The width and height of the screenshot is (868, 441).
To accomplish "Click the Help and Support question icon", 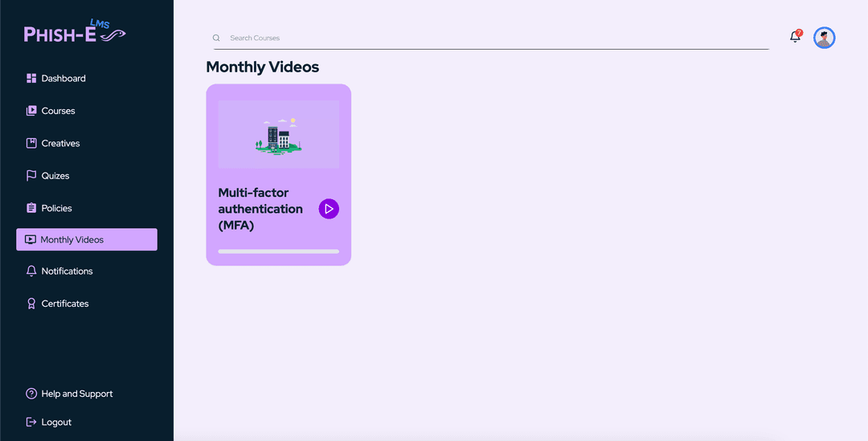I will pyautogui.click(x=31, y=394).
